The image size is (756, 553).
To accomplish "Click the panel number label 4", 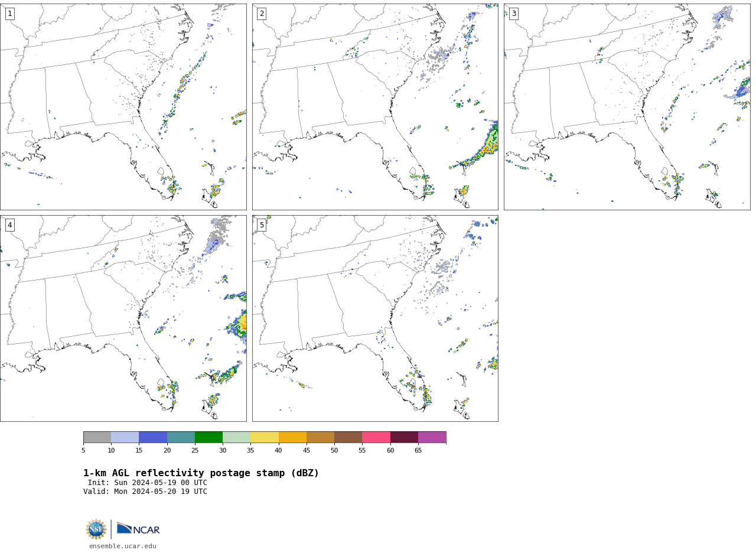I will click(x=9, y=225).
